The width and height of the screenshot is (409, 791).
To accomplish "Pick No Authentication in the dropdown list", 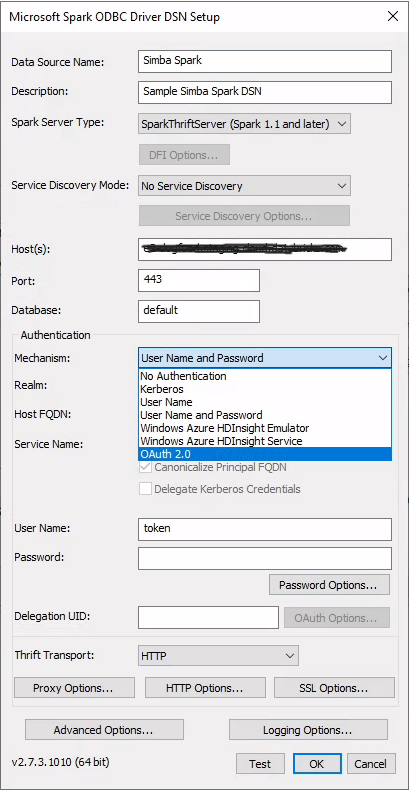I will pos(264,376).
